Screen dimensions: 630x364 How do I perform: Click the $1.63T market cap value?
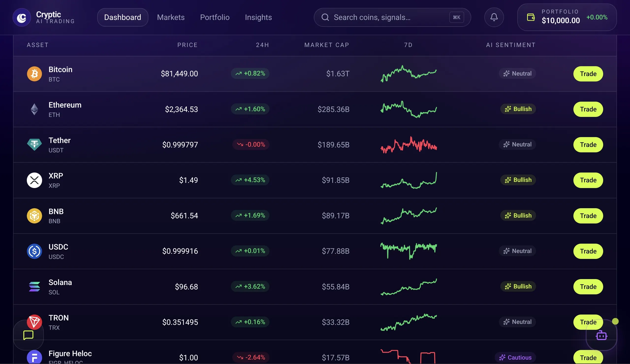coord(338,74)
